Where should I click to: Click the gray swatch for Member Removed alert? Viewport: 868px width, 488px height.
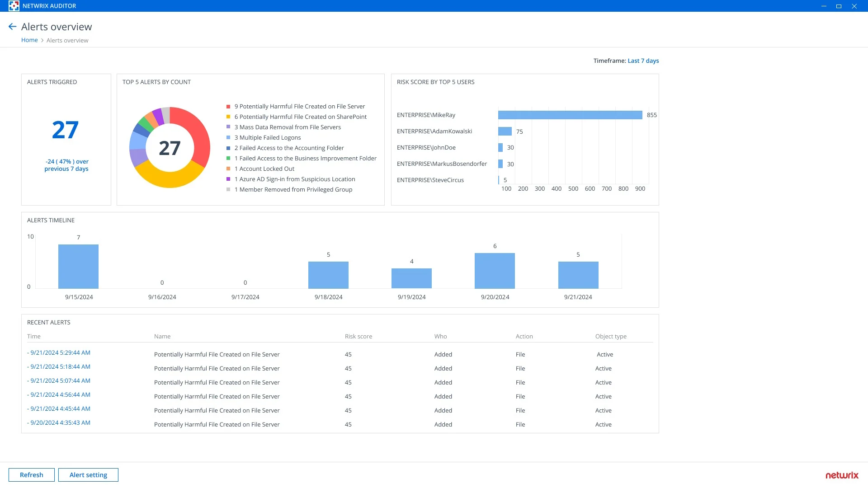click(228, 189)
